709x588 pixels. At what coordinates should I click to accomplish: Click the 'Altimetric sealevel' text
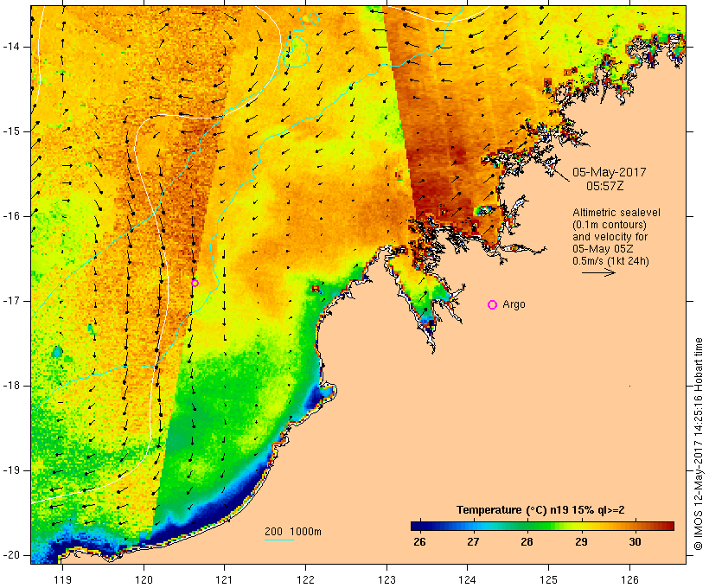(x=616, y=213)
